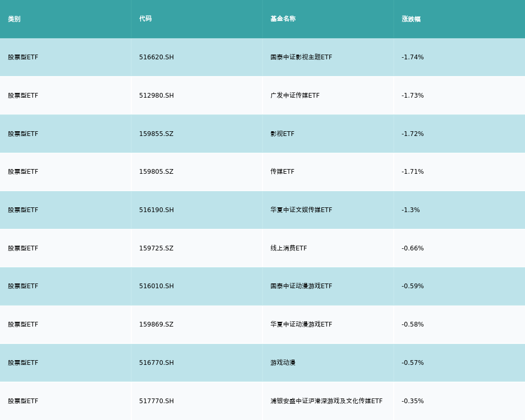Screen dimensions: 525x420
Task: Click the -1.71% value
Action: (x=413, y=172)
